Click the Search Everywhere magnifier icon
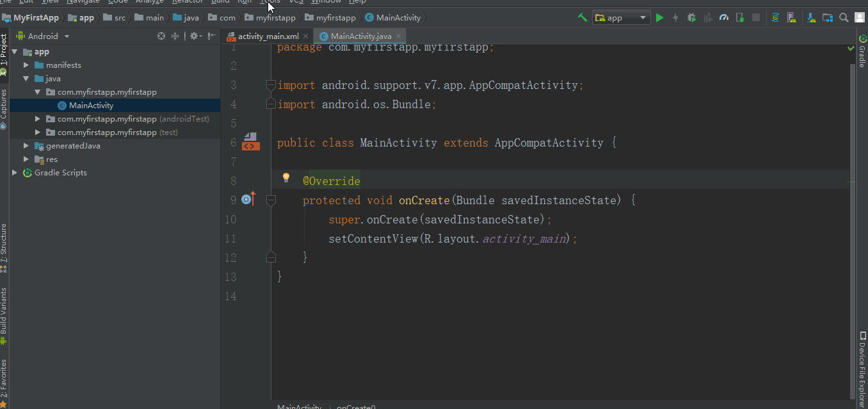This screenshot has width=868, height=409. point(844,18)
